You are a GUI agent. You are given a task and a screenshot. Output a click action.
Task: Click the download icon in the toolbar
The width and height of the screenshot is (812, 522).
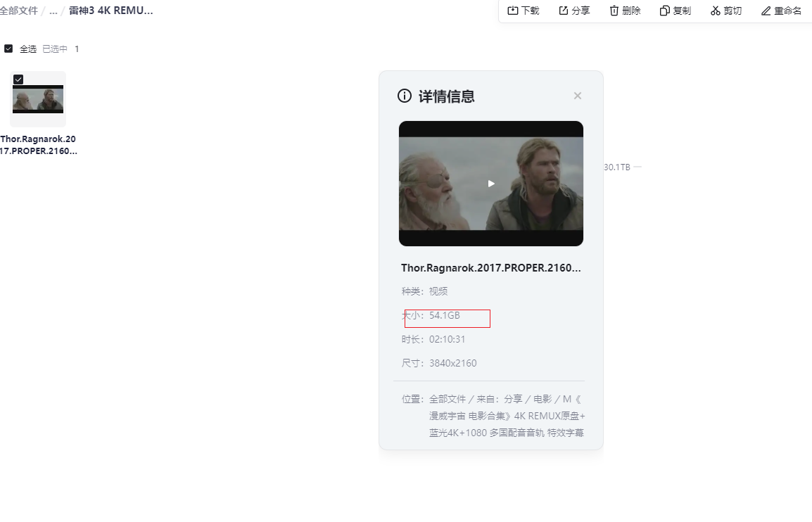click(513, 11)
